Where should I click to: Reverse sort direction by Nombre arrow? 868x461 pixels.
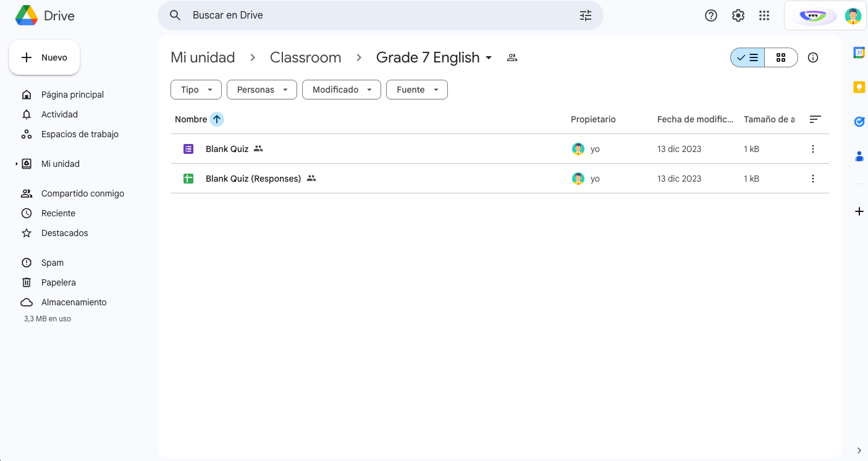coord(217,119)
